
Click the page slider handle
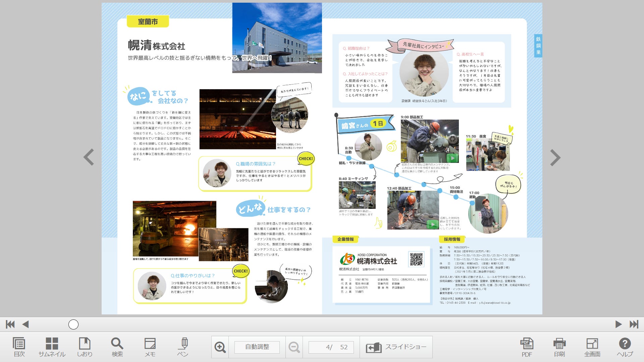tap(73, 324)
